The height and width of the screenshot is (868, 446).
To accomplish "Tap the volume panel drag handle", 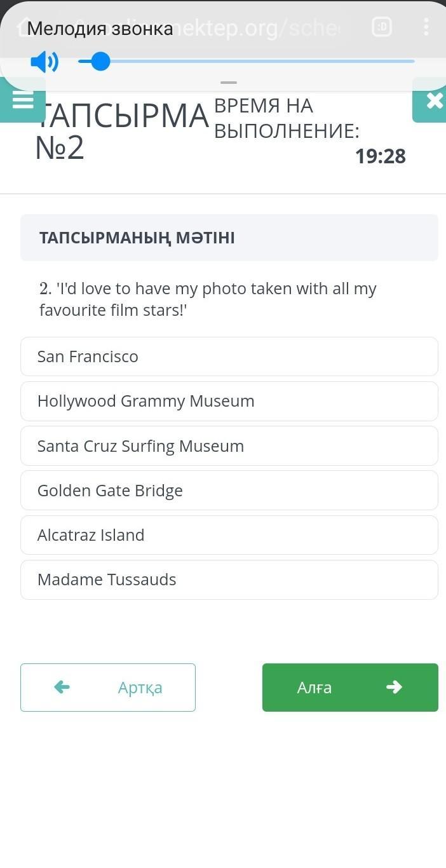I will (x=228, y=83).
